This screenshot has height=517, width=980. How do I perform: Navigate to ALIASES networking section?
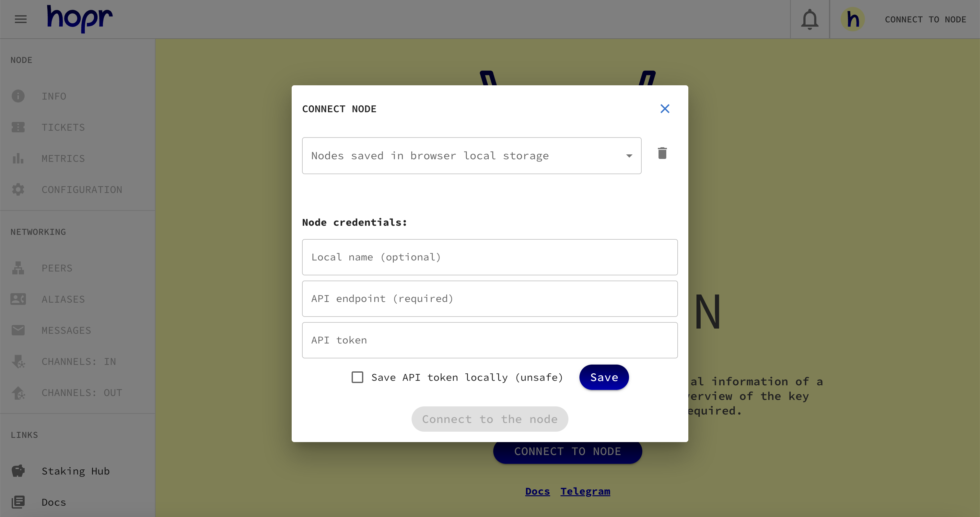pos(64,299)
